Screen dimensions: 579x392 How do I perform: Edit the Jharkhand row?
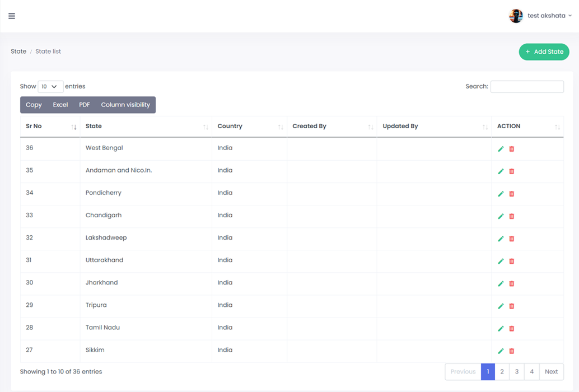(501, 284)
